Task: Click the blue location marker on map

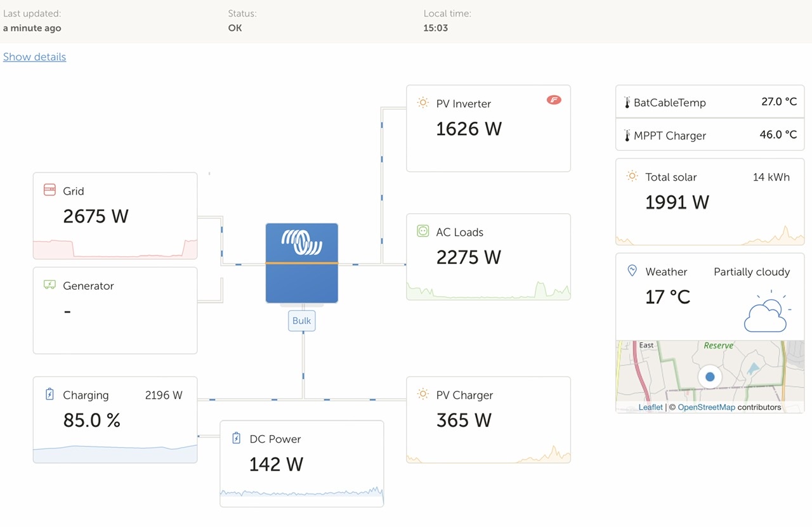Action: coord(710,377)
